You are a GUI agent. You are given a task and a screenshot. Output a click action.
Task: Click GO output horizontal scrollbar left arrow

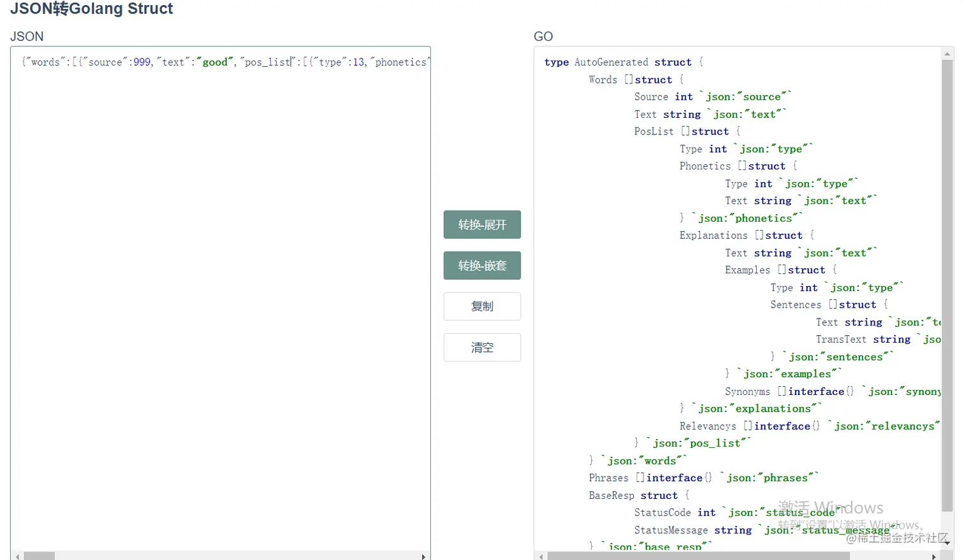click(x=541, y=556)
